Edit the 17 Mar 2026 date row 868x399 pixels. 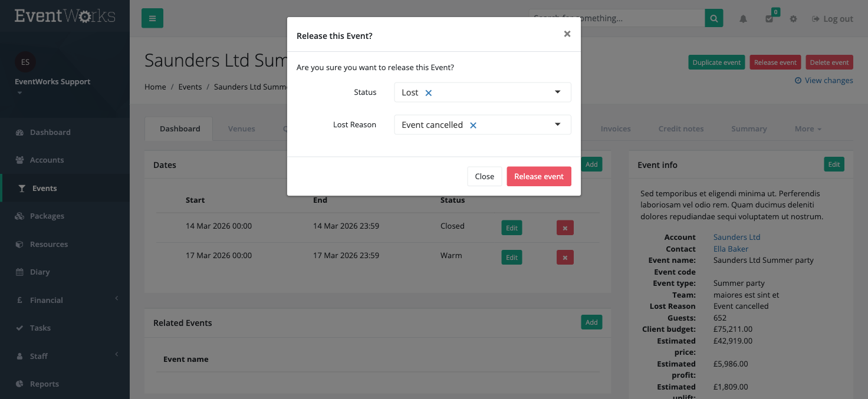click(512, 258)
